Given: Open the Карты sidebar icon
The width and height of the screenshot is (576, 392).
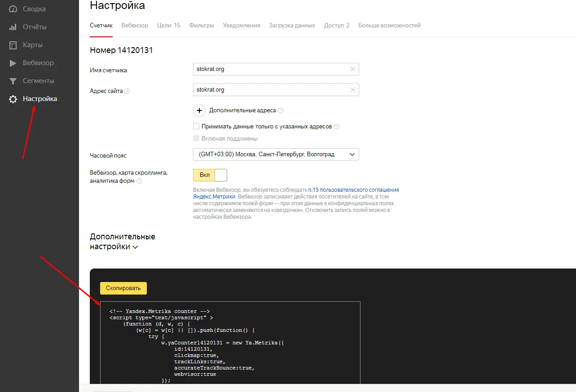Looking at the screenshot, I should pyautogui.click(x=13, y=45).
